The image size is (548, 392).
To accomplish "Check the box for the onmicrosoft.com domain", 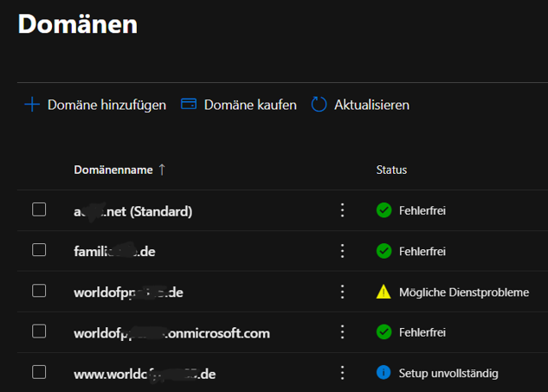I will tap(39, 331).
